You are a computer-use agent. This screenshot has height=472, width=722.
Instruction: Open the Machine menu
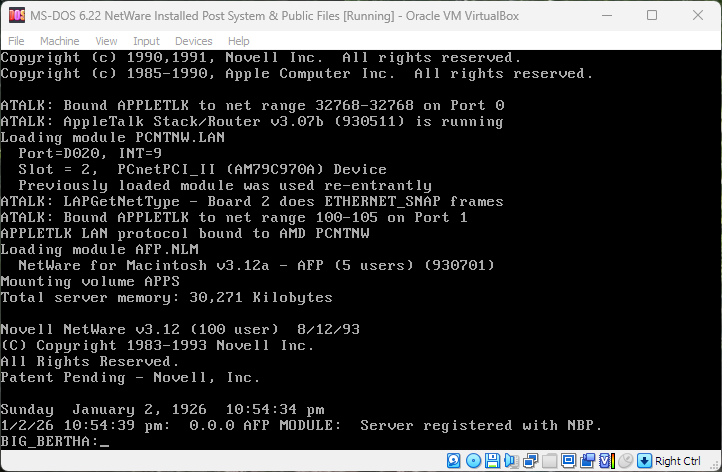60,41
